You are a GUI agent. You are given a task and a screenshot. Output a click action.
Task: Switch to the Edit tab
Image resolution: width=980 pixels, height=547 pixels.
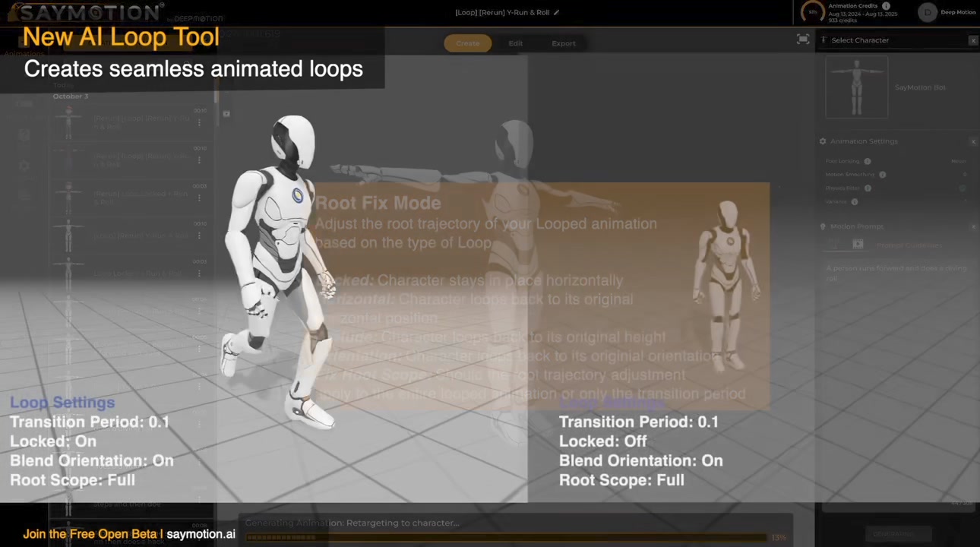click(x=516, y=43)
